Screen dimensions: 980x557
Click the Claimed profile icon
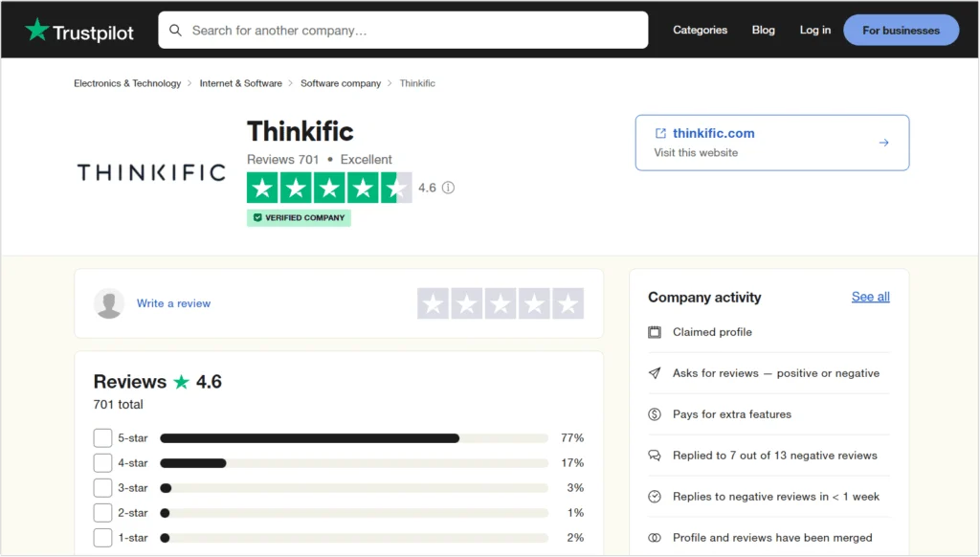(655, 332)
